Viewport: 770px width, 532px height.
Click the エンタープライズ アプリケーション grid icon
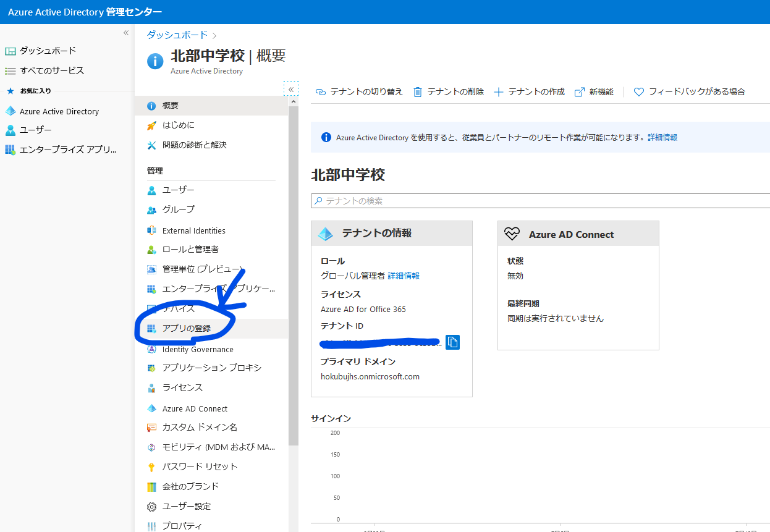[x=151, y=289]
